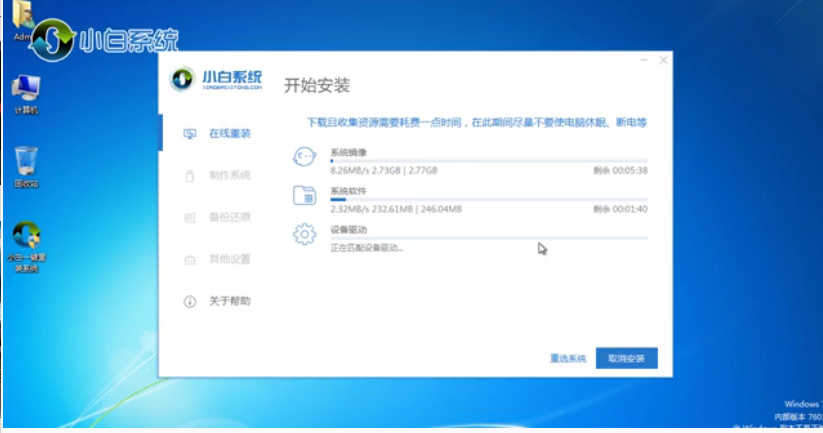
Task: Open 其他设置 sidebar item
Action: [229, 259]
